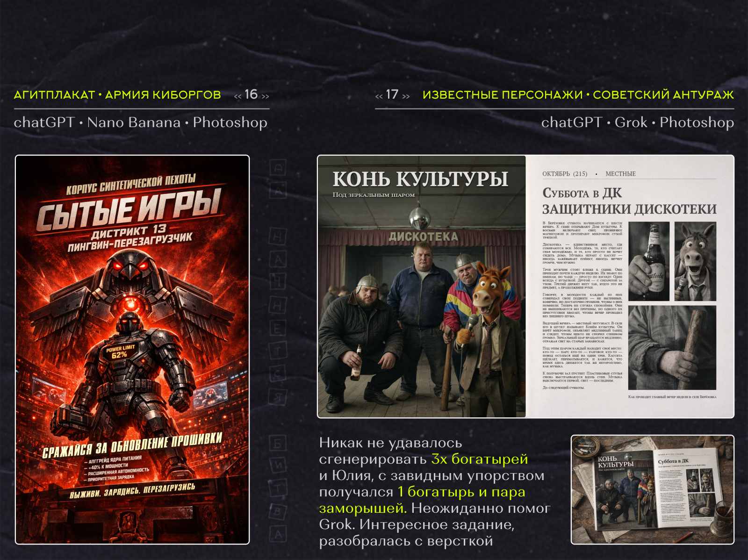The height and width of the screenshot is (560, 748).
Task: Click the right chevron after number 17
Action: tap(406, 96)
